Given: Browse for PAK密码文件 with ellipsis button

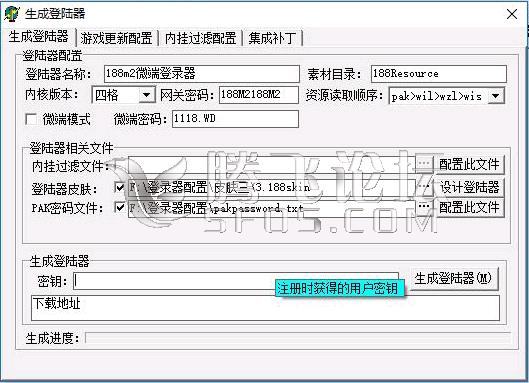Looking at the screenshot, I should coord(424,207).
